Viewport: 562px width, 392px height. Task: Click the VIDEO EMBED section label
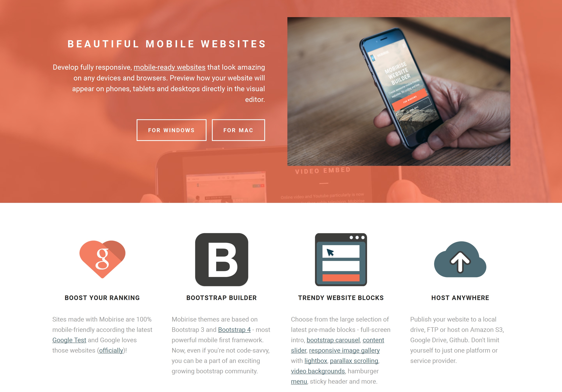(323, 170)
